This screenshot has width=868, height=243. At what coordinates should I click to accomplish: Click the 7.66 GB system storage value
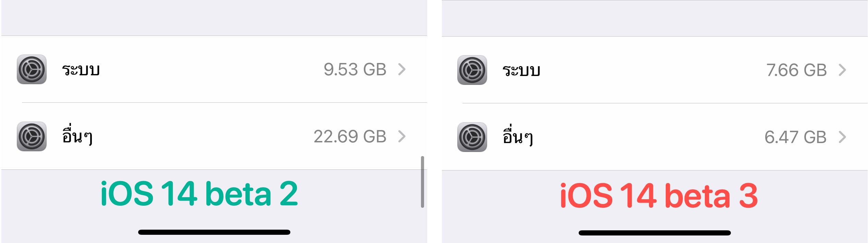pos(796,70)
